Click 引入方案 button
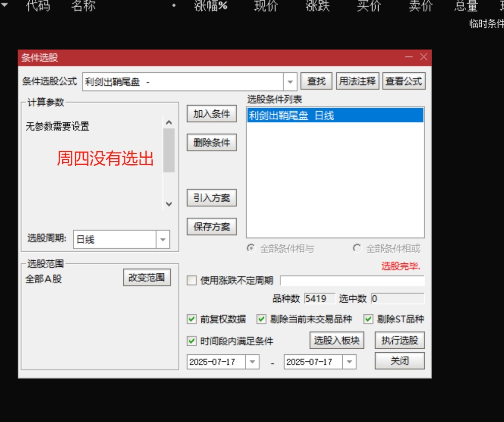This screenshot has width=504, height=422. click(x=212, y=198)
